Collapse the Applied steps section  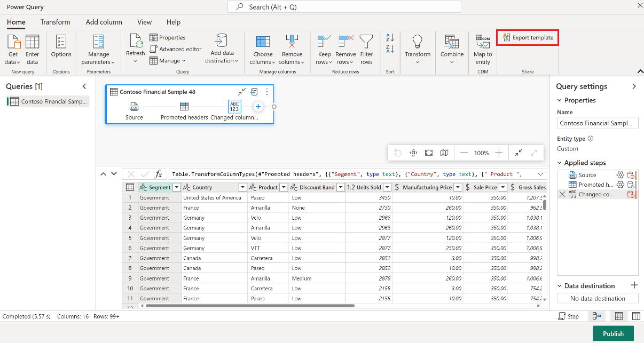pos(559,163)
